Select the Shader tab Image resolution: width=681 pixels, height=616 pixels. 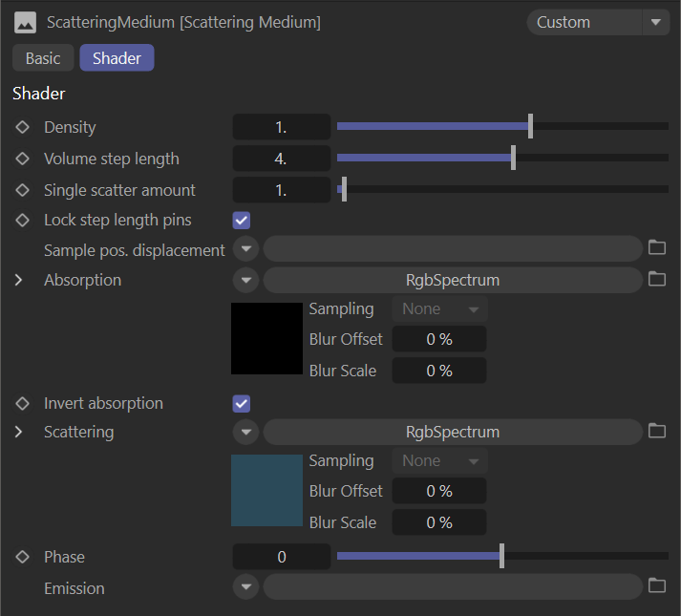(117, 58)
